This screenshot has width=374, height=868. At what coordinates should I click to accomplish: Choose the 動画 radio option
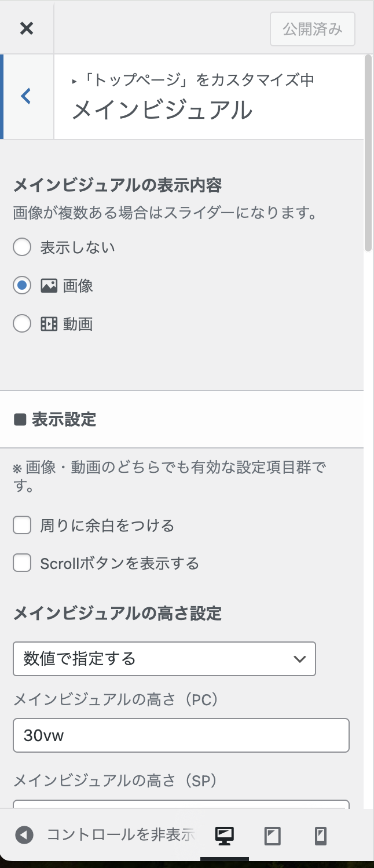coord(22,324)
